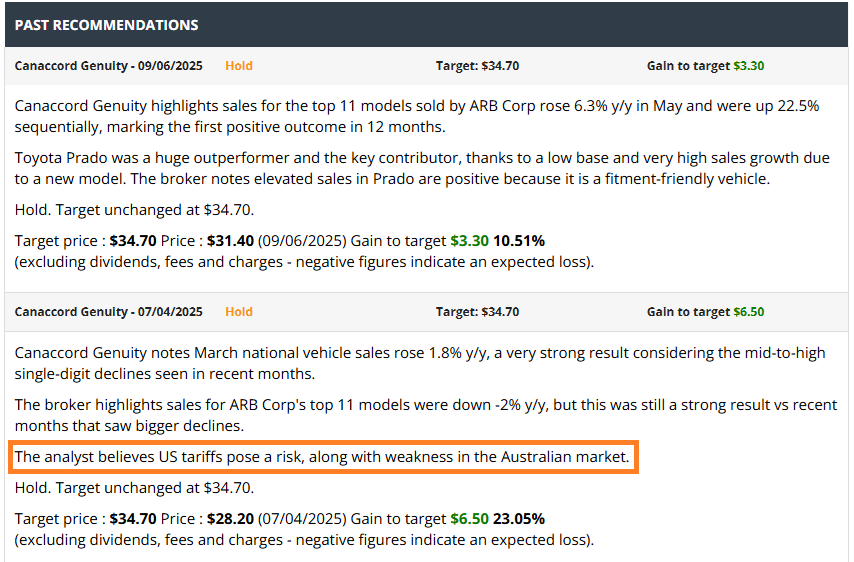The height and width of the screenshot is (562, 854).
Task: Click the Target: $34.70 label in the 09/06/2025 header
Action: (x=477, y=66)
